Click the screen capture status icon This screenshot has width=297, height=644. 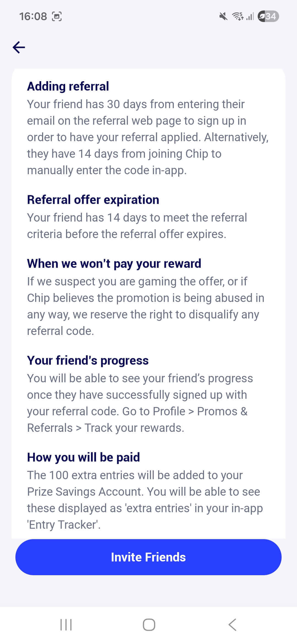57,17
